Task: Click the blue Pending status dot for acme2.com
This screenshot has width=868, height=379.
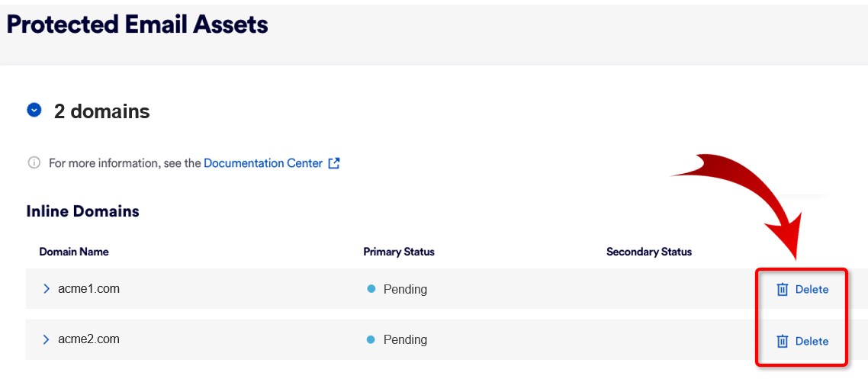Action: click(x=371, y=339)
